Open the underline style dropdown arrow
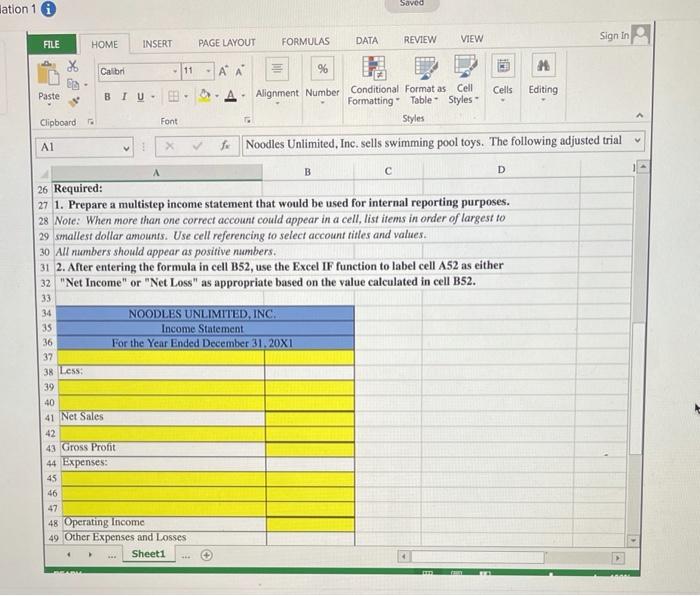The height and width of the screenshot is (596, 700). click(x=152, y=96)
